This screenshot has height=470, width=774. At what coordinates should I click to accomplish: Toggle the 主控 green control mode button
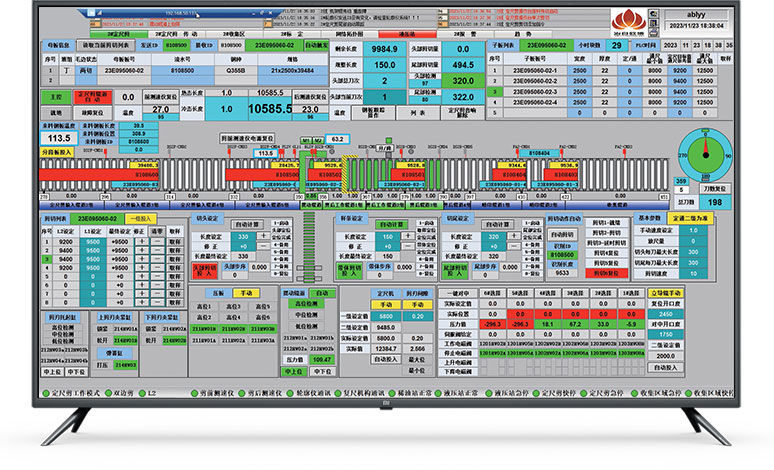point(55,98)
